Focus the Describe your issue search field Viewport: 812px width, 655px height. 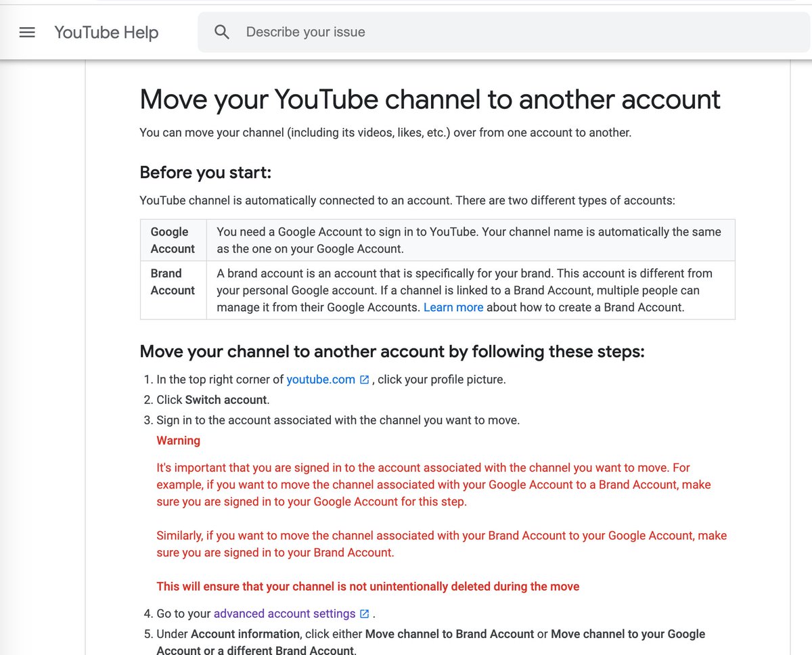504,32
